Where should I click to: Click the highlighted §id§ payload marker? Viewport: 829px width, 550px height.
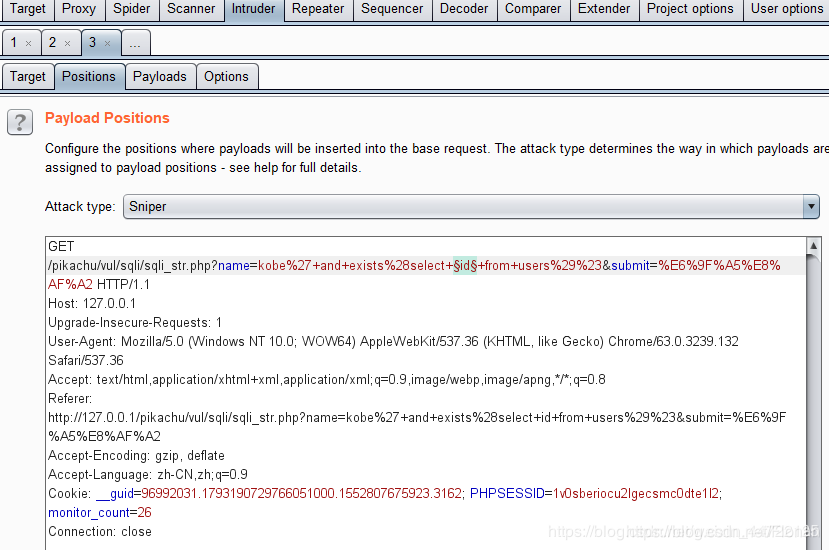pyautogui.click(x=465, y=265)
